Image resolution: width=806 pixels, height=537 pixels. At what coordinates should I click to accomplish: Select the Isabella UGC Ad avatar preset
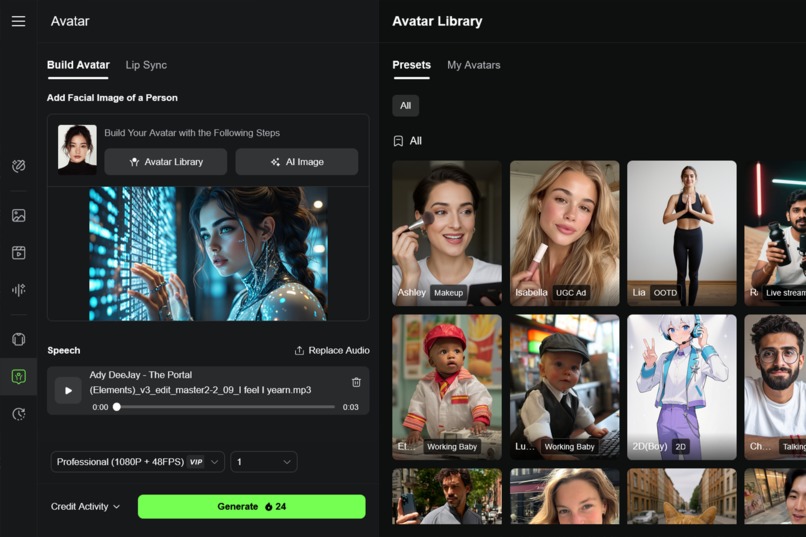(x=564, y=233)
